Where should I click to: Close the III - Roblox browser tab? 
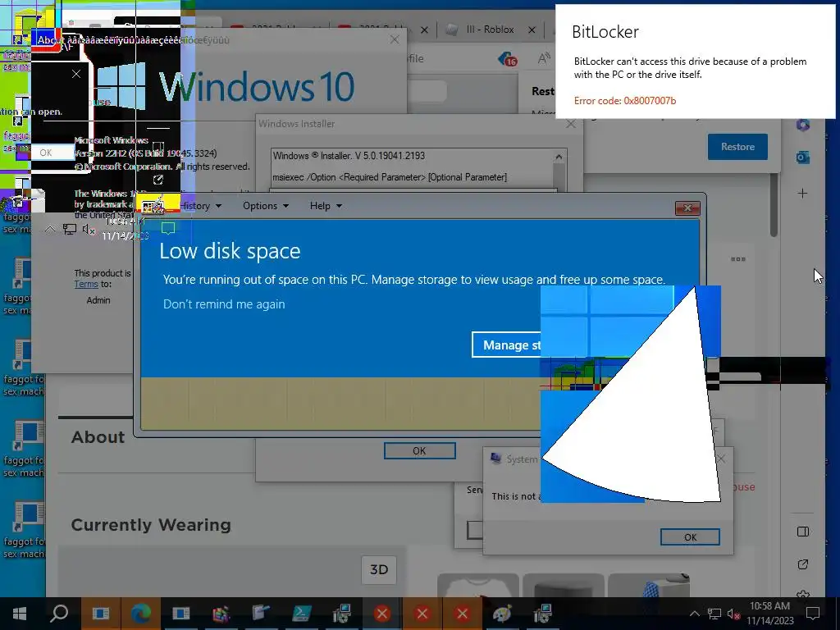click(x=532, y=30)
